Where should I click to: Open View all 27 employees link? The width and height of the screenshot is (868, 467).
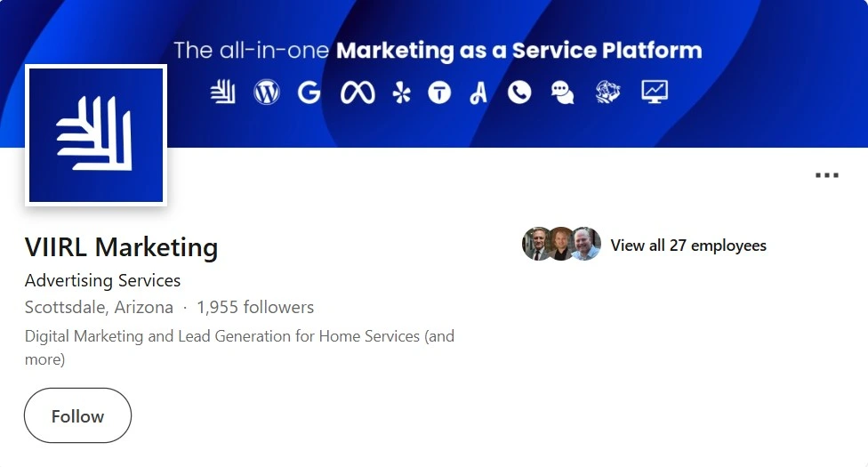[x=688, y=246]
